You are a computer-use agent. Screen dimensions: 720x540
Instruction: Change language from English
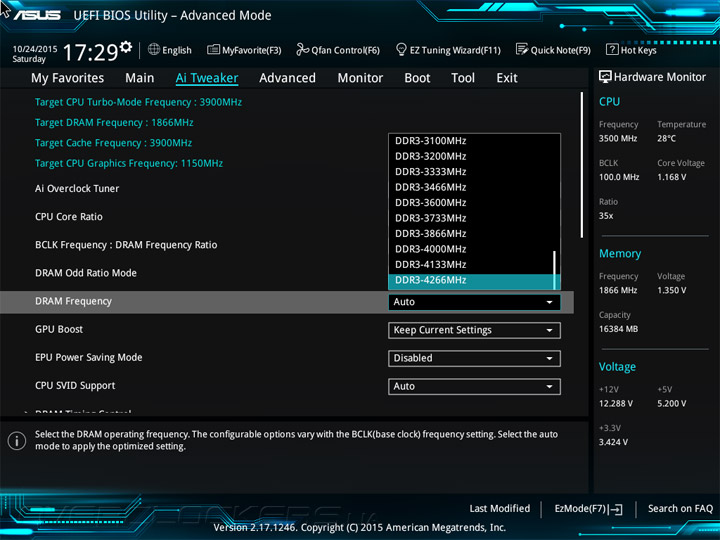pyautogui.click(x=170, y=50)
